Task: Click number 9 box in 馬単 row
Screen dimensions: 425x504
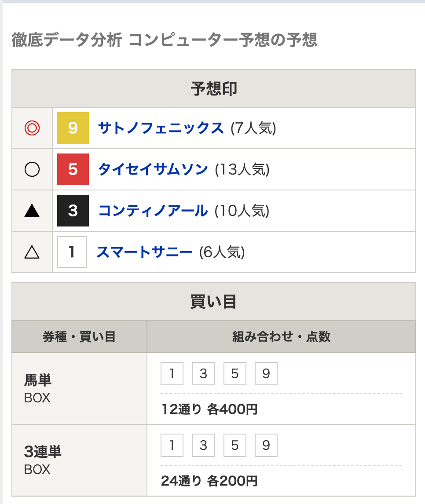Action: [266, 373]
